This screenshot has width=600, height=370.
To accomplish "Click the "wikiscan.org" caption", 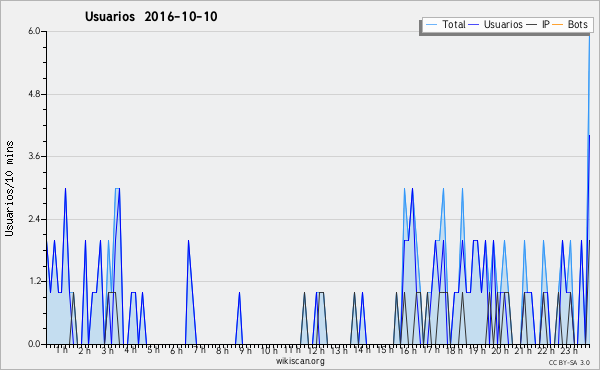I will point(300,361).
